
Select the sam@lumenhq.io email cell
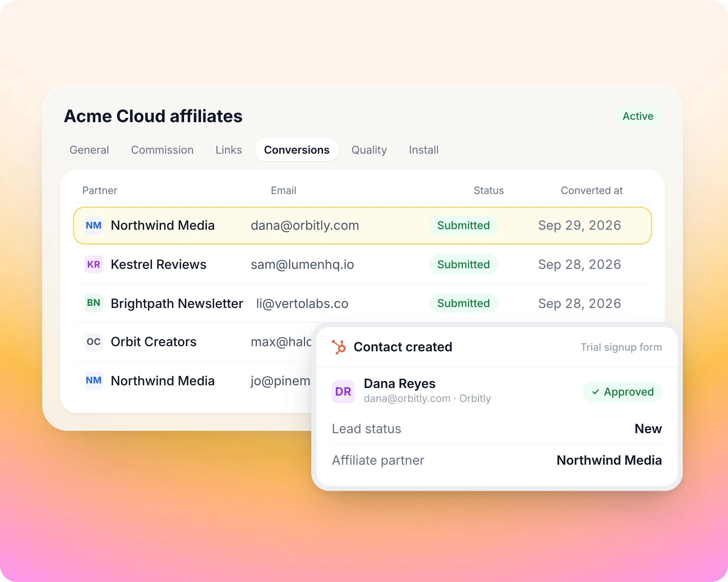(x=302, y=265)
